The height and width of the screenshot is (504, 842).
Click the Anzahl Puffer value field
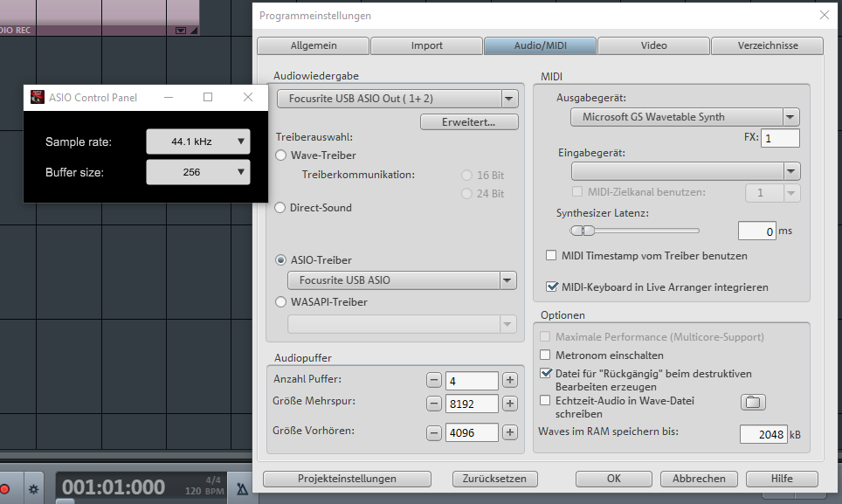pyautogui.click(x=472, y=381)
